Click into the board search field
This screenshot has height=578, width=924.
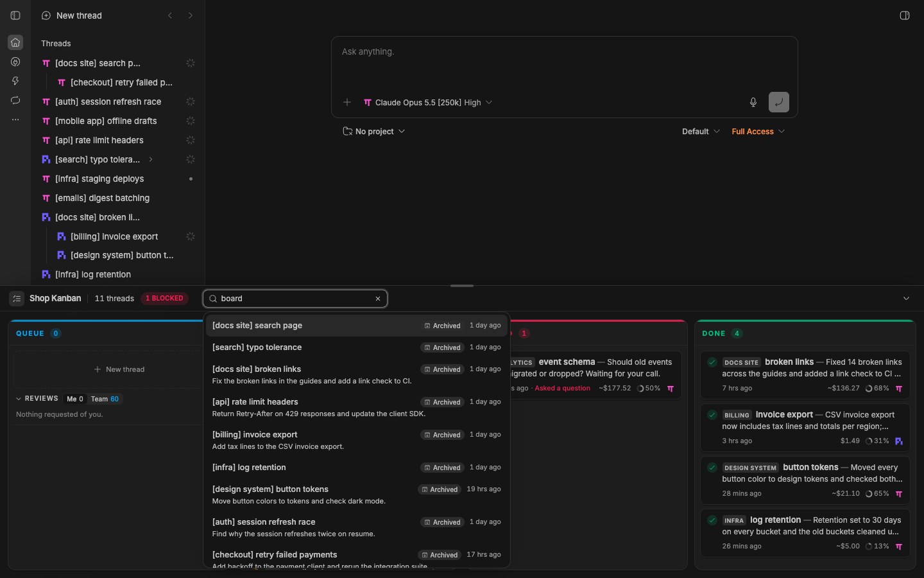(295, 299)
